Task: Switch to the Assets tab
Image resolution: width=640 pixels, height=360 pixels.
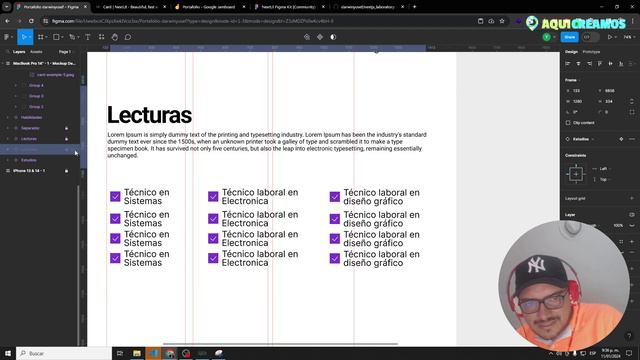Action: click(36, 52)
